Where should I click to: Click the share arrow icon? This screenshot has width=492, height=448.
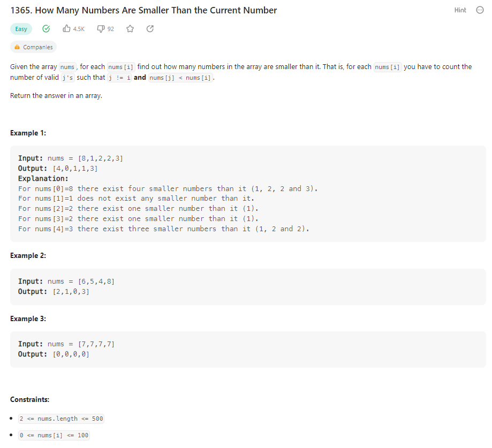point(150,29)
